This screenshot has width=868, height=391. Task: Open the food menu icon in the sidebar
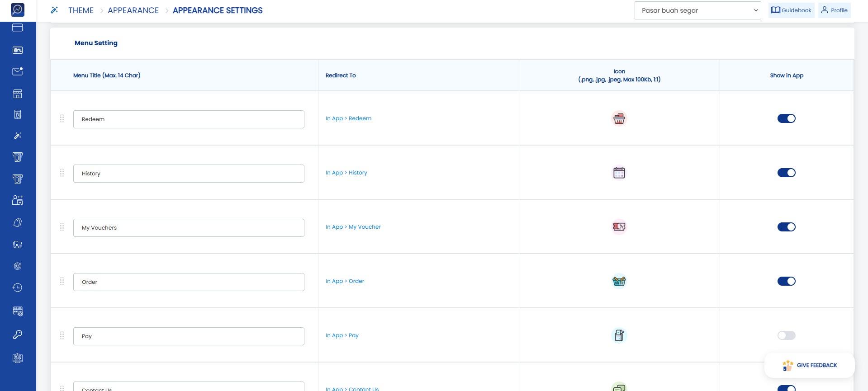click(18, 114)
